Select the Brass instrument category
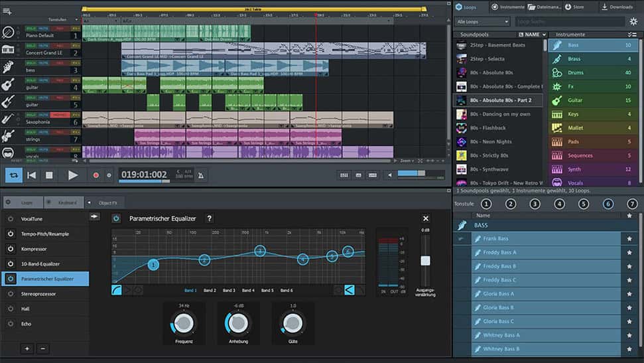Image resolution: width=644 pixels, height=363 pixels. coord(593,59)
